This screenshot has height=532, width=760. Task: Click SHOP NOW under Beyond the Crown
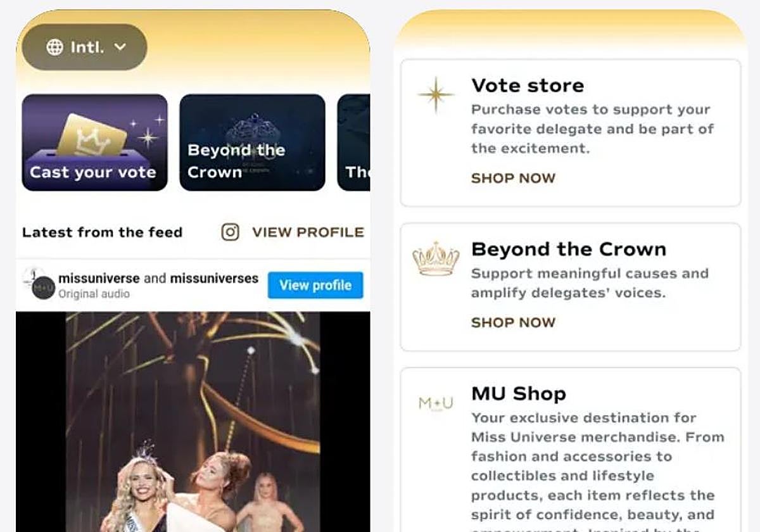(x=513, y=322)
